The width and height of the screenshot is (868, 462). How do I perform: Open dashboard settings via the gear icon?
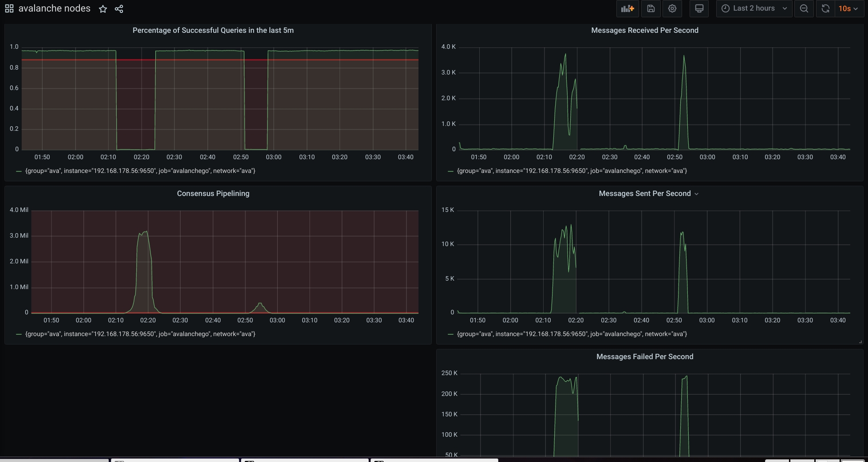pyautogui.click(x=672, y=8)
